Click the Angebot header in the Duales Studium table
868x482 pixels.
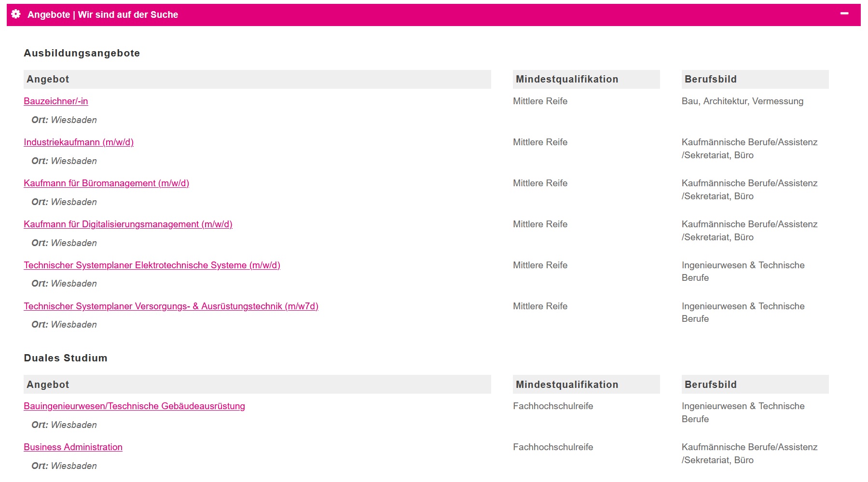point(48,384)
